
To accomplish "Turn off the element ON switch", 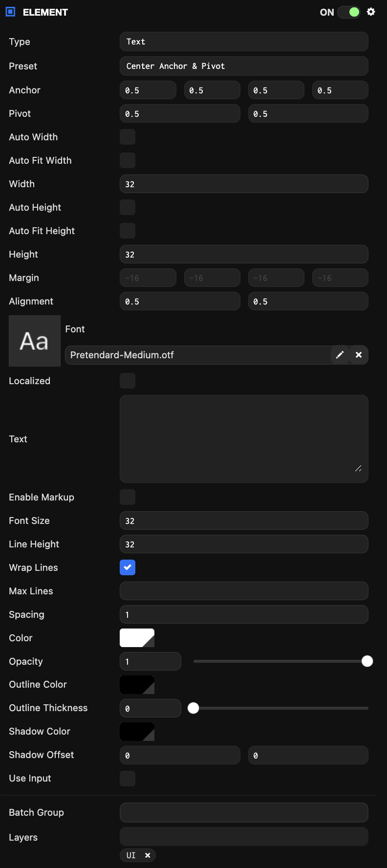I will coord(348,12).
